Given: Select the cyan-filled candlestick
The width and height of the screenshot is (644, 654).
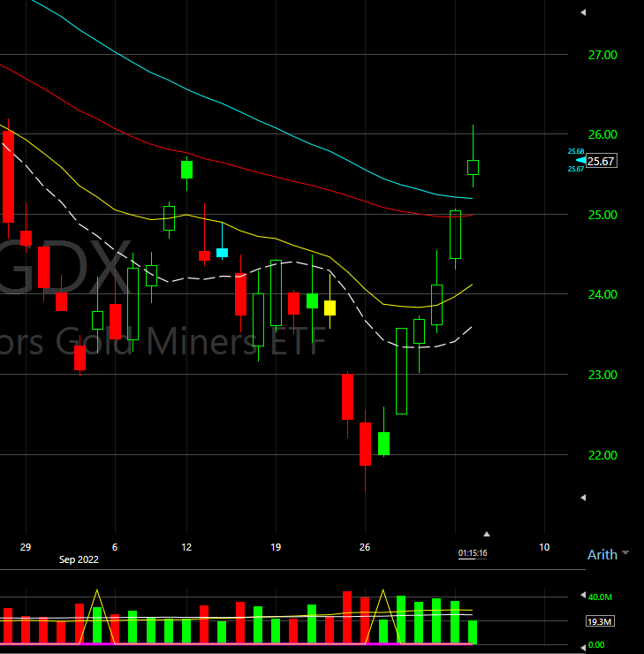Looking at the screenshot, I should [222, 253].
